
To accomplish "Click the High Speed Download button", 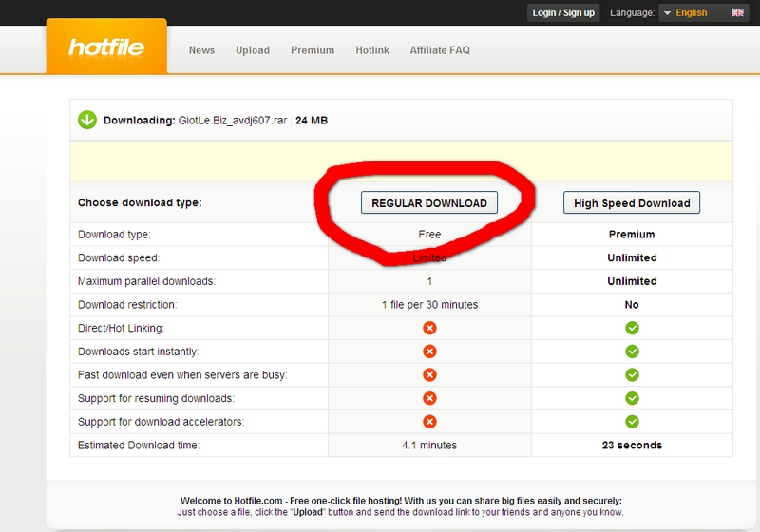I will pyautogui.click(x=632, y=203).
